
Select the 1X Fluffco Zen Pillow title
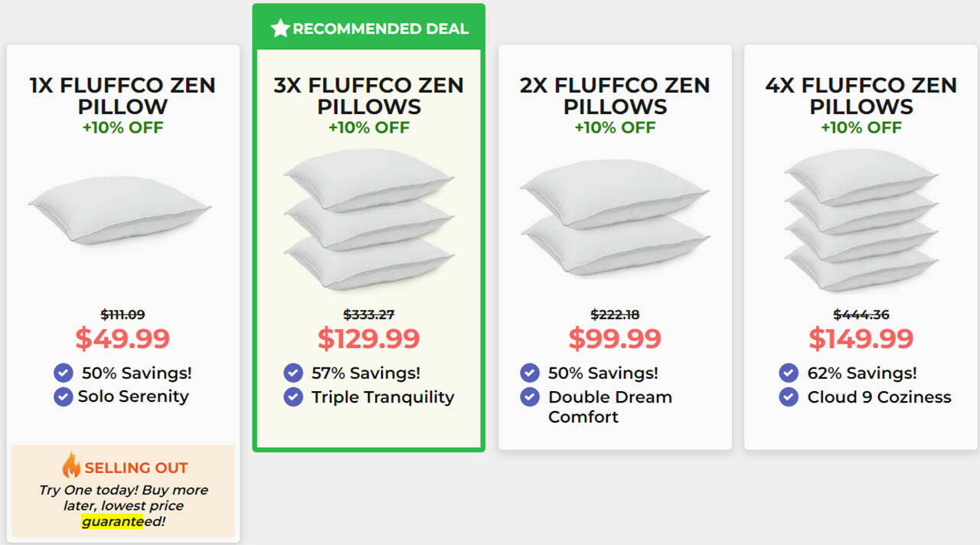(122, 96)
